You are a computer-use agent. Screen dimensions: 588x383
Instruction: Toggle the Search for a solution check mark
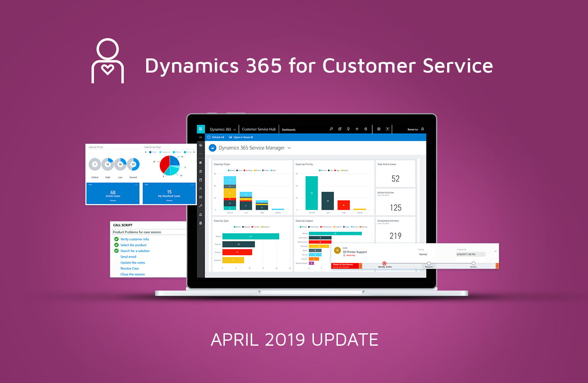click(x=116, y=251)
